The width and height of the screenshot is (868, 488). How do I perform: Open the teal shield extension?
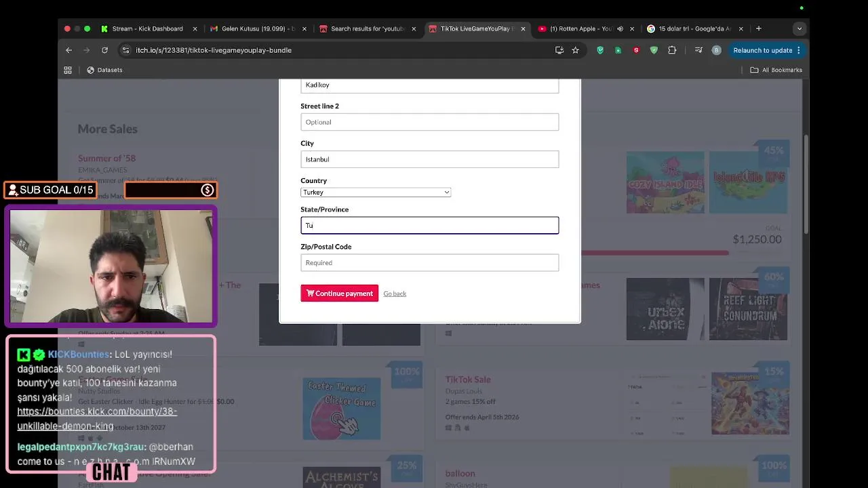pyautogui.click(x=600, y=50)
